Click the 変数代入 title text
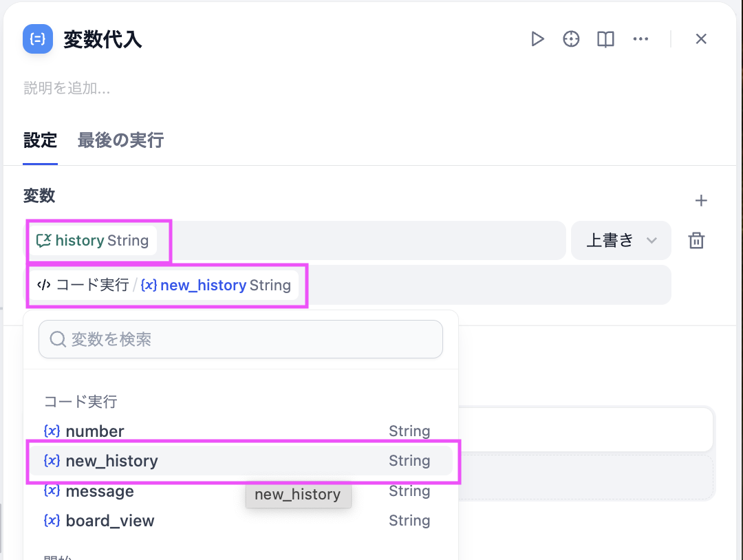Viewport: 743px width, 560px height. 103,39
